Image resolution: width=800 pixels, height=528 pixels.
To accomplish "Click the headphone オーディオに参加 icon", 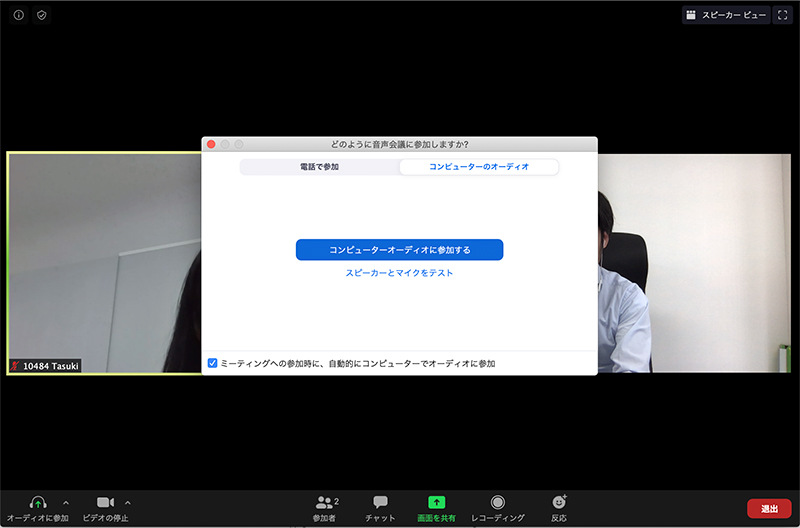I will click(x=38, y=502).
